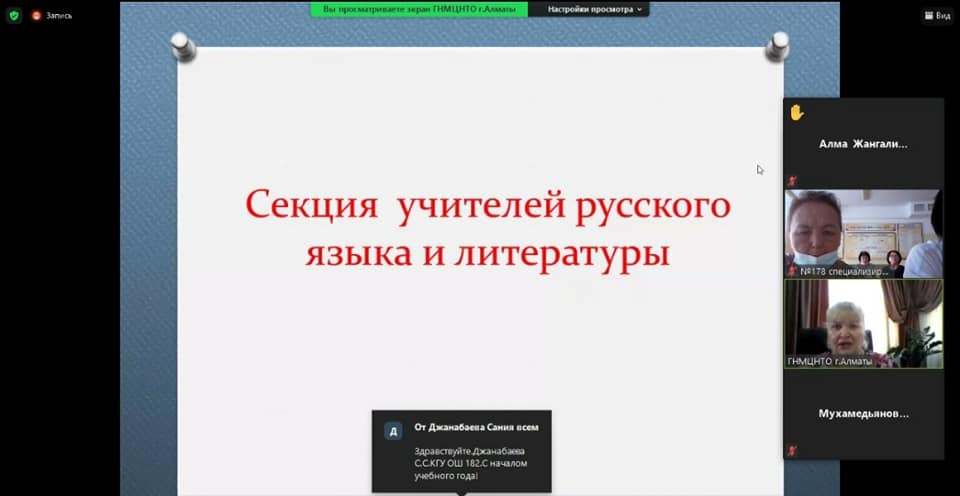Click muted mic icon on Алма Жангали tile
The image size is (960, 496).
coord(792,180)
